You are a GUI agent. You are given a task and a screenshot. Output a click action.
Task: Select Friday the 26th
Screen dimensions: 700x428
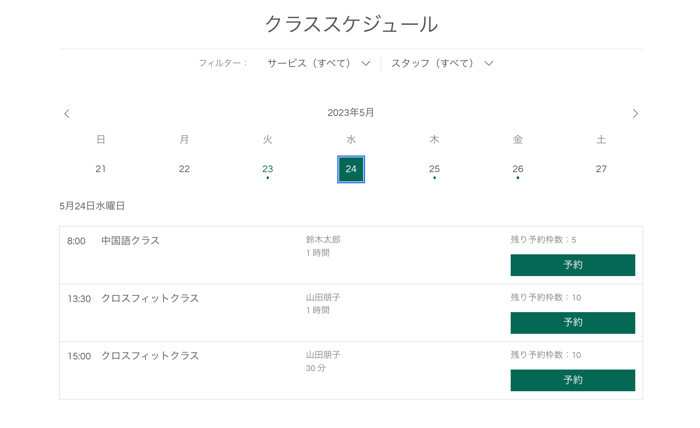point(518,169)
